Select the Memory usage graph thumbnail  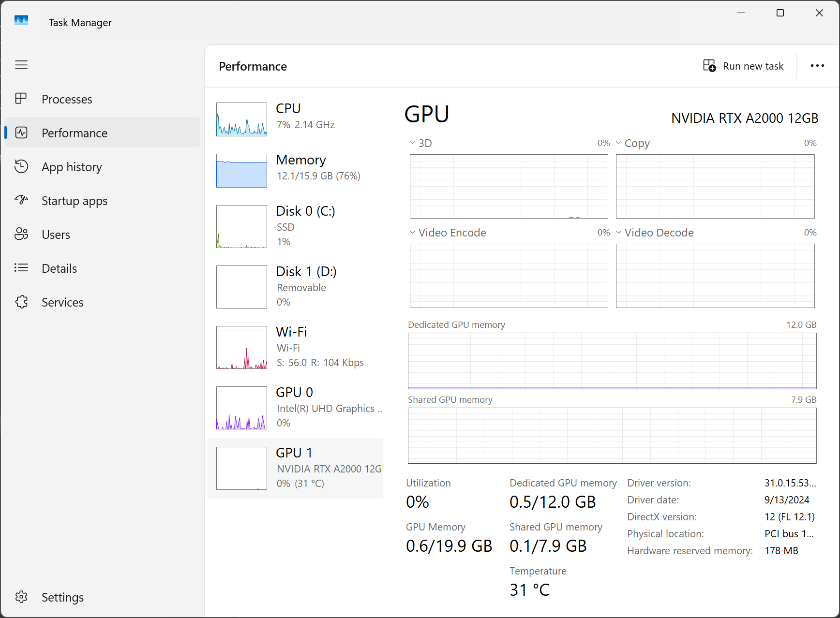click(x=241, y=171)
